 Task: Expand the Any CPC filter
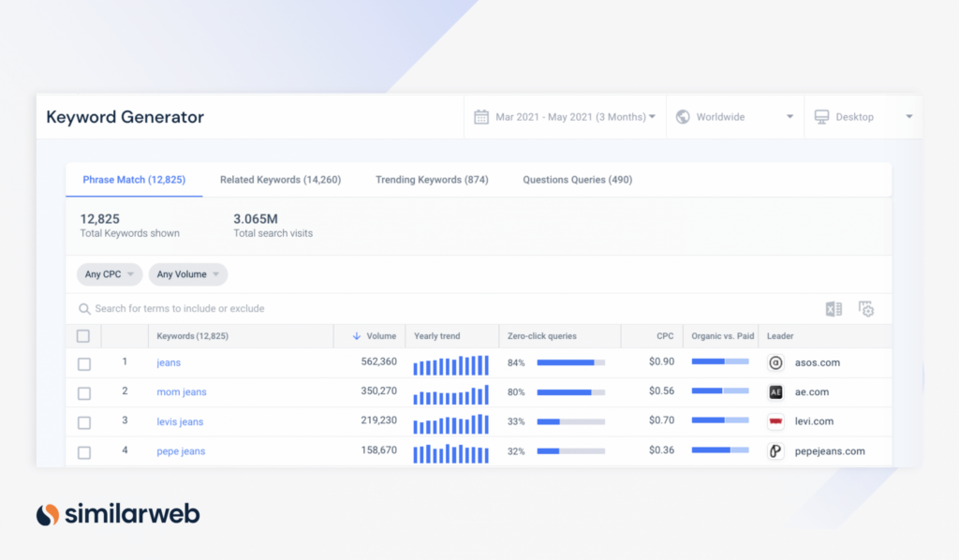(x=109, y=274)
